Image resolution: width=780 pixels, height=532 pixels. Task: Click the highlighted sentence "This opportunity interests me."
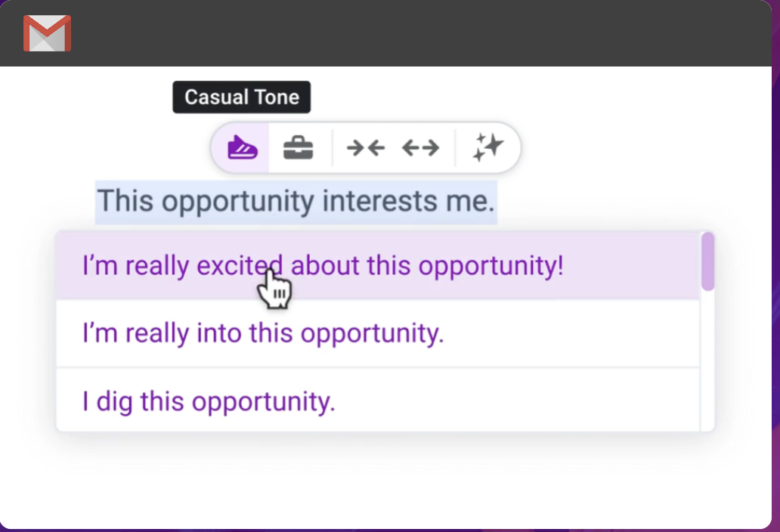coord(296,202)
